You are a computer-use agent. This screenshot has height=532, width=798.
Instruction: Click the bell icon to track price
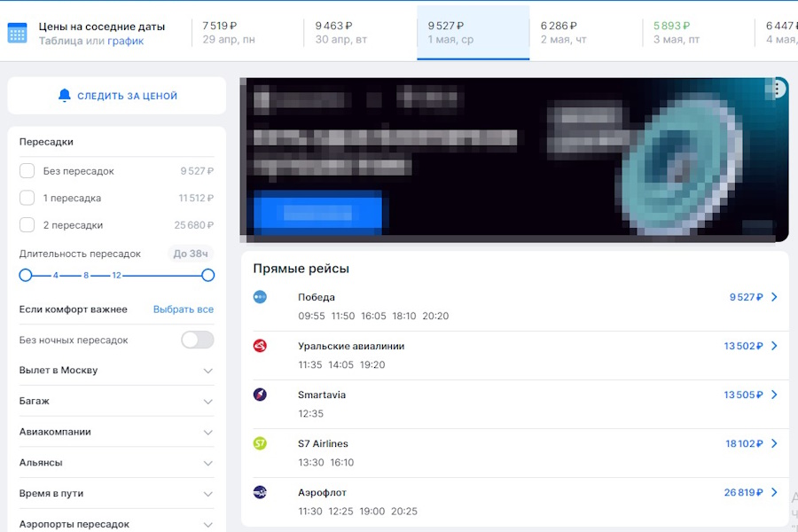coord(64,96)
